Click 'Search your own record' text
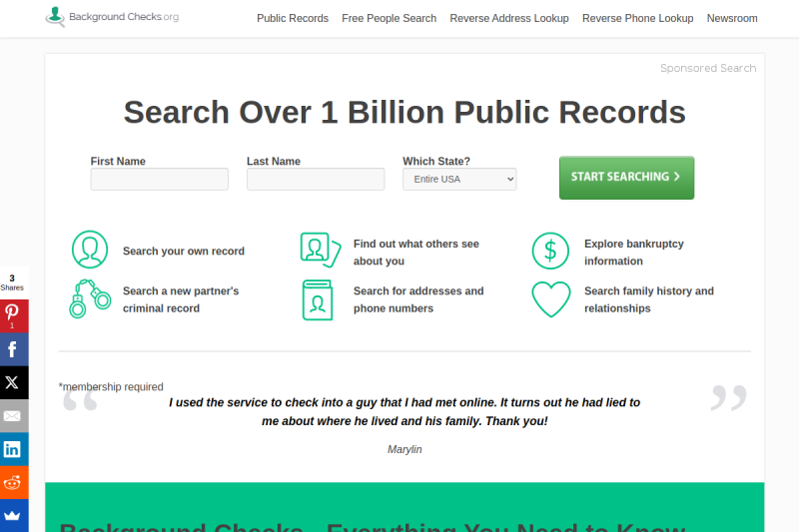The image size is (799, 532). click(x=184, y=251)
